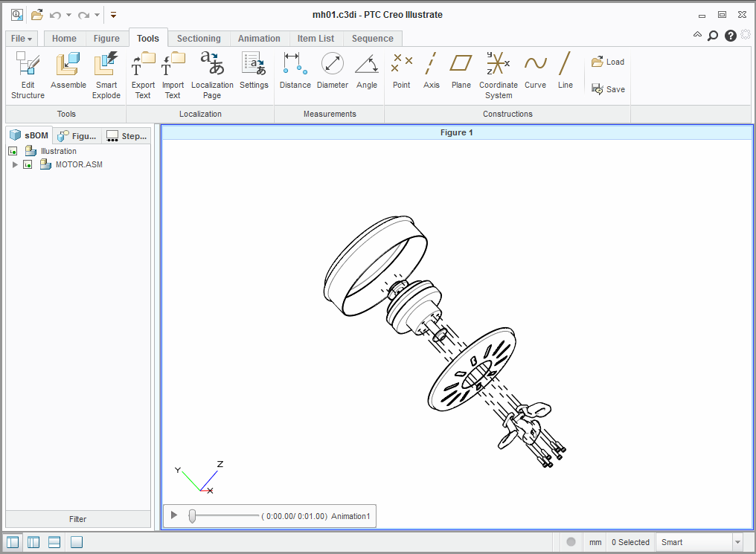The image size is (756, 554).
Task: Open file folder icon in quick access toolbar
Action: [37, 15]
